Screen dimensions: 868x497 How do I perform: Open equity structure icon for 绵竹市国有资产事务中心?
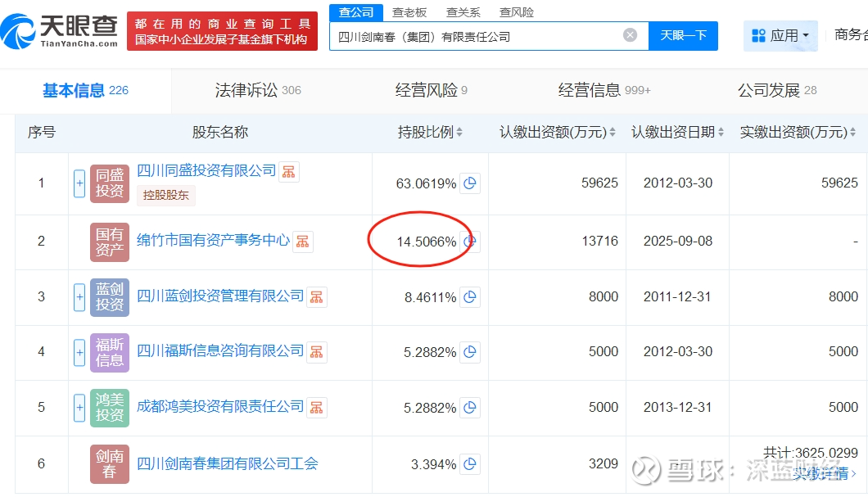[x=303, y=242]
